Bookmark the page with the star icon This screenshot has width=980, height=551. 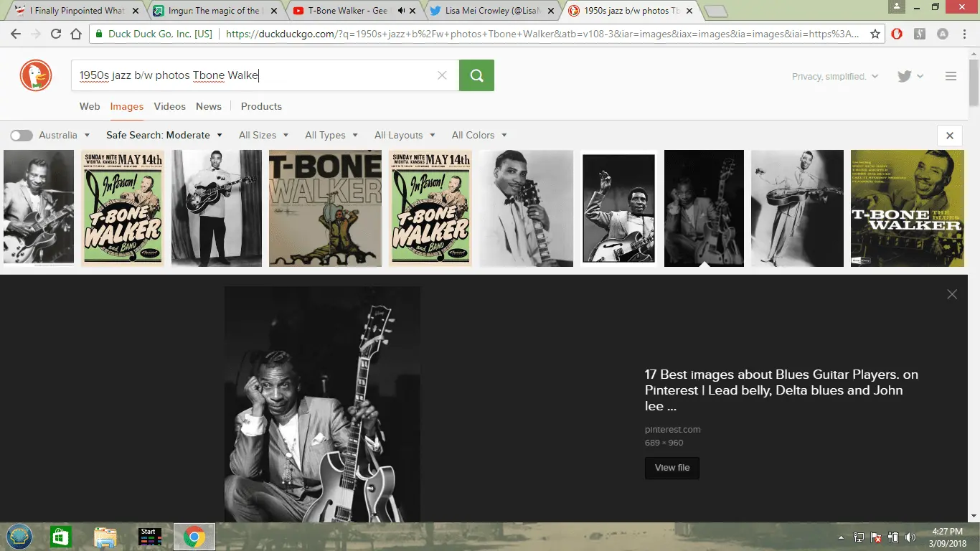pyautogui.click(x=875, y=34)
